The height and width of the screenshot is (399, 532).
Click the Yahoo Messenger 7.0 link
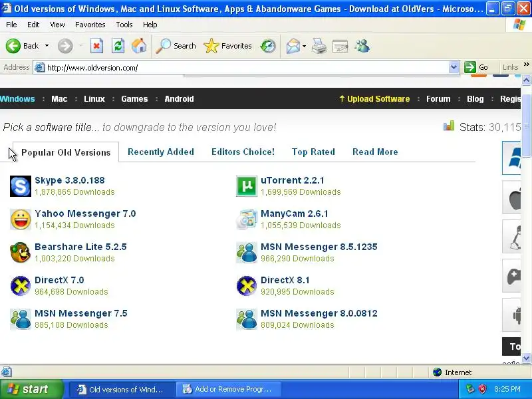coord(85,213)
